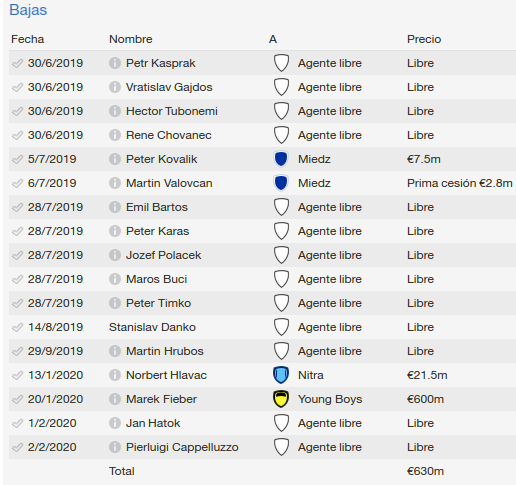
Task: Sort by the Nombre column header
Action: (x=131, y=39)
